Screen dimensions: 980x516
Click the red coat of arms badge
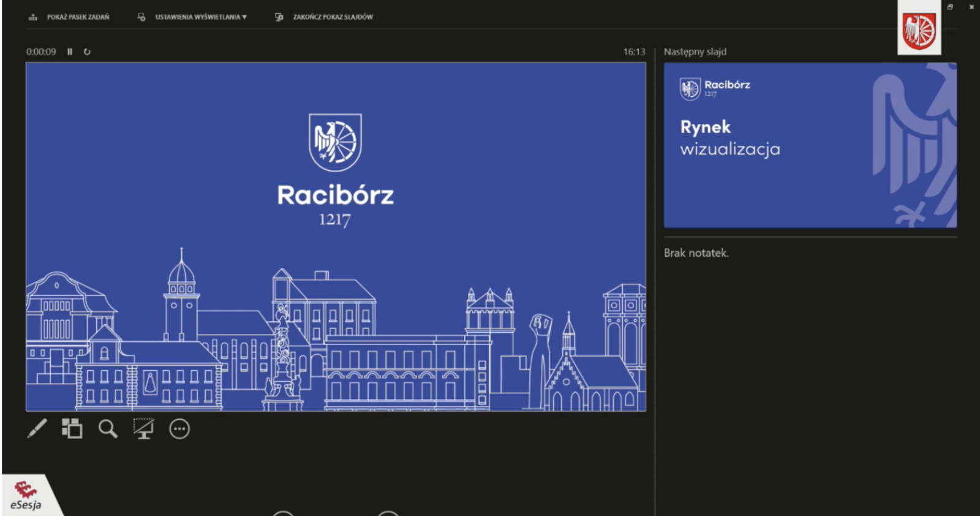pyautogui.click(x=919, y=31)
